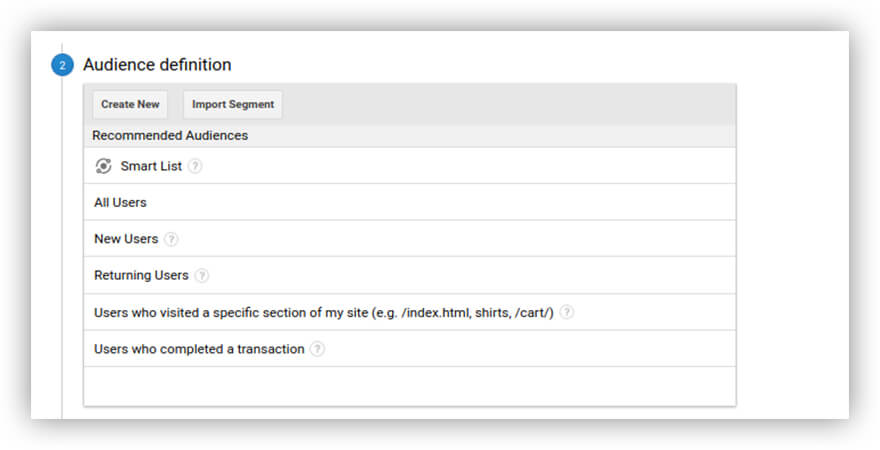Select the Smart List audience label

click(x=151, y=167)
